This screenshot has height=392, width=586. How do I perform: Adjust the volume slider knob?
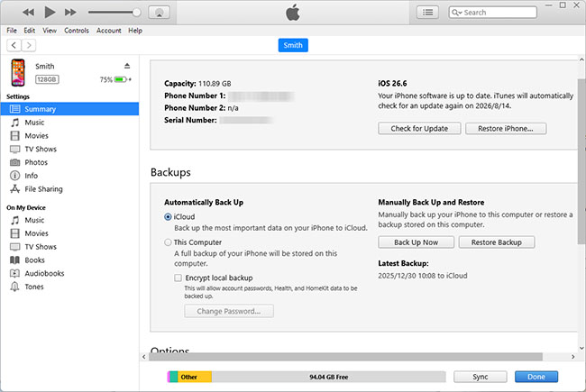(x=137, y=13)
